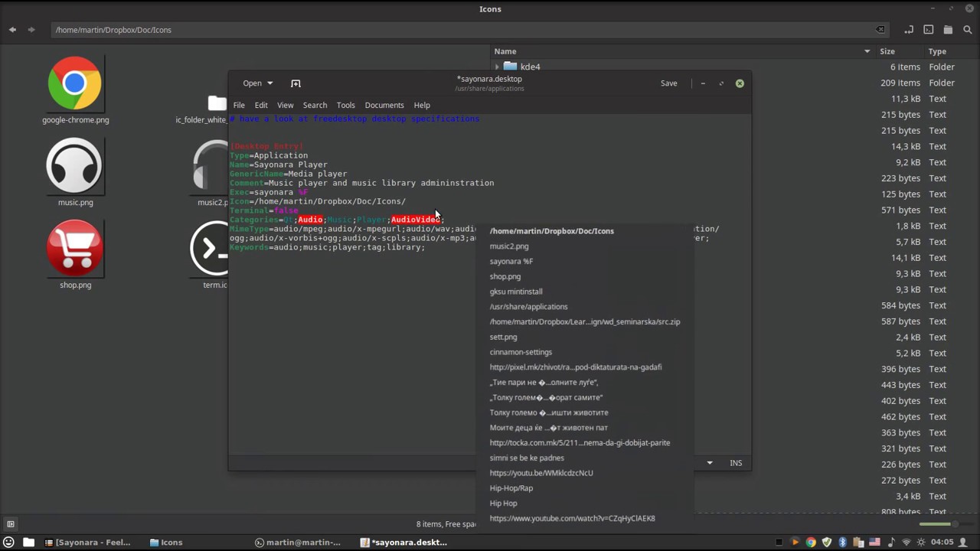980x551 pixels.
Task: Open the status bar dropdown arrow near INS
Action: tap(710, 463)
